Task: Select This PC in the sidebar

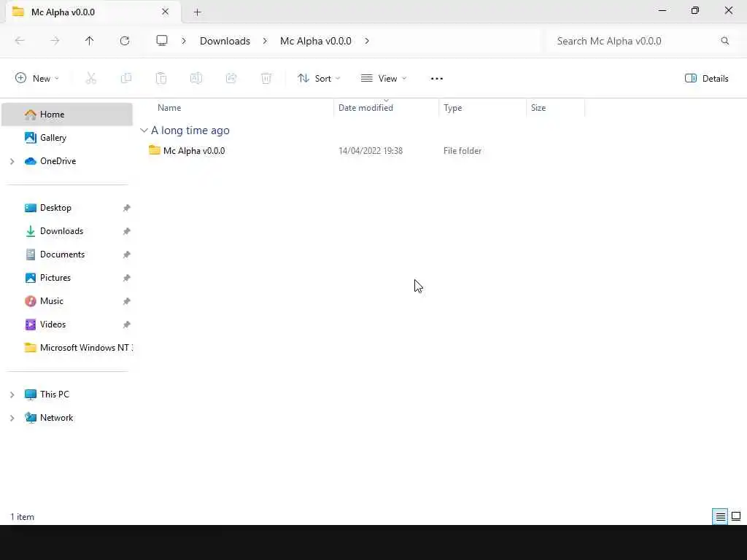Action: click(x=54, y=394)
